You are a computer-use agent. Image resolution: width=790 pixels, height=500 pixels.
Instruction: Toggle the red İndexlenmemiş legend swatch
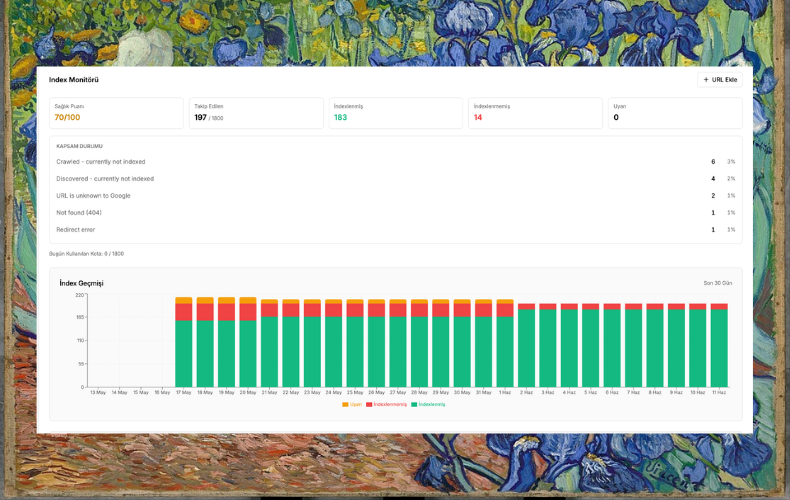(x=369, y=404)
